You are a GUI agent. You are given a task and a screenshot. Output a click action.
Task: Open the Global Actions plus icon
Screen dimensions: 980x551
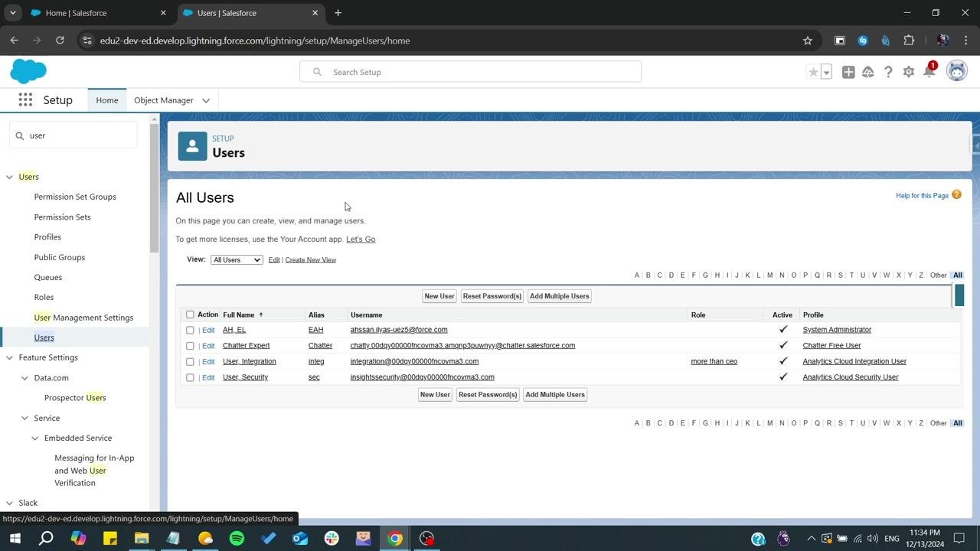tap(848, 72)
